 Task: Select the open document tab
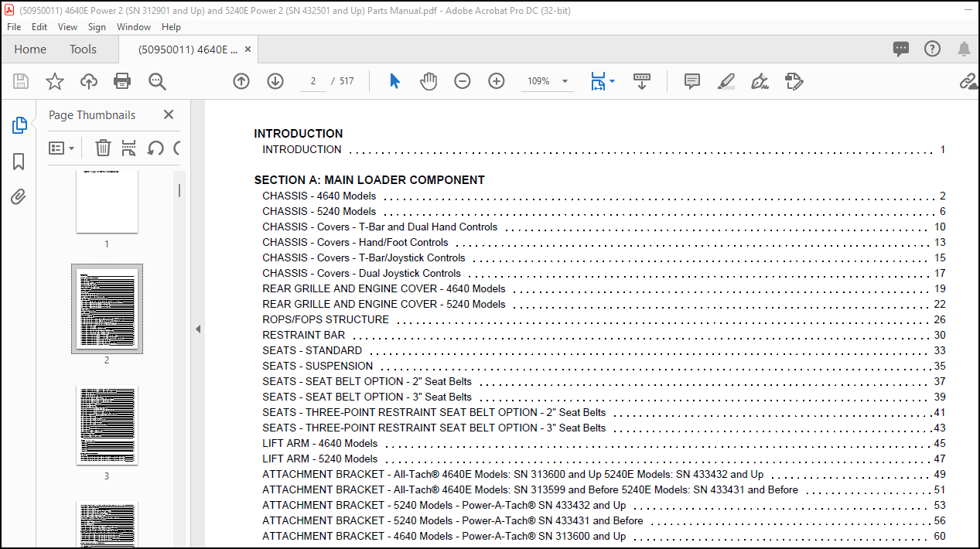pos(188,49)
